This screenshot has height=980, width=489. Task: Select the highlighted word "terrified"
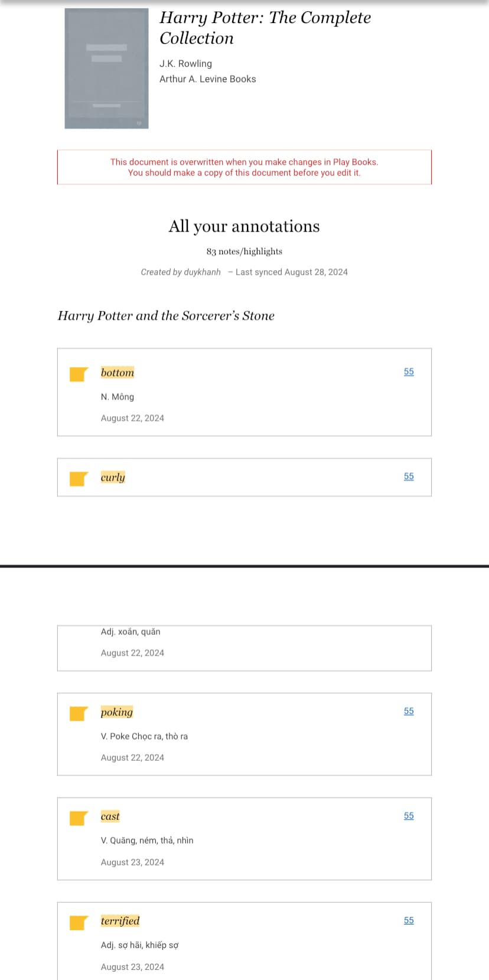[120, 921]
